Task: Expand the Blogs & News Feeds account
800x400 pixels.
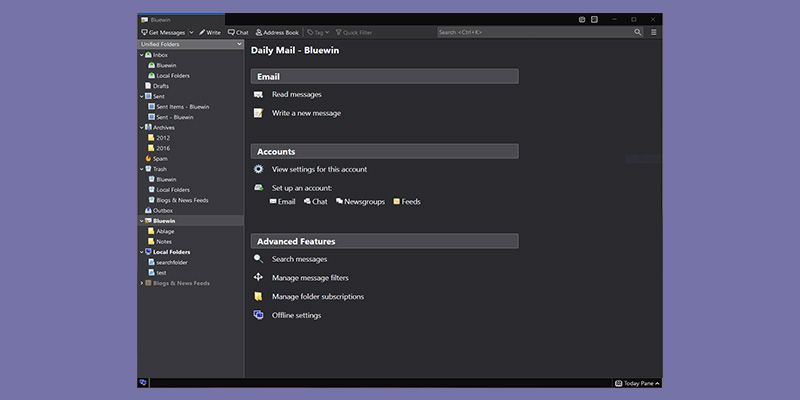Action: pyautogui.click(x=142, y=283)
